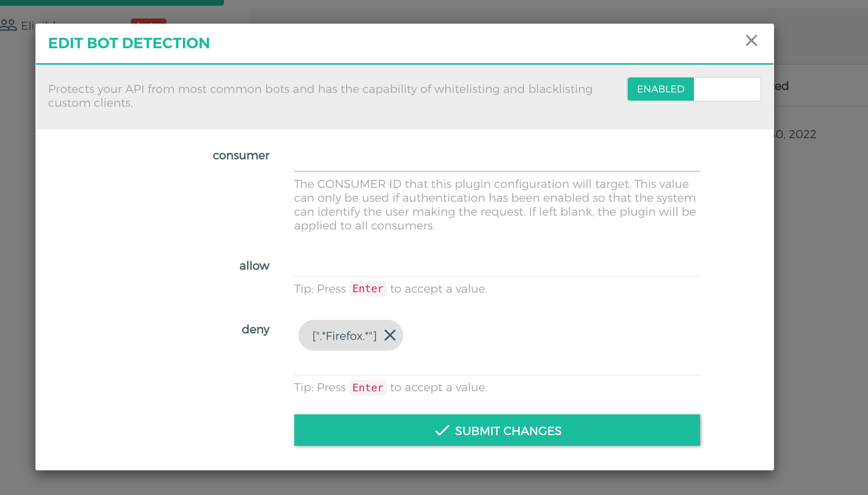
Task: Click the plugin description about whitelisting
Action: click(320, 96)
